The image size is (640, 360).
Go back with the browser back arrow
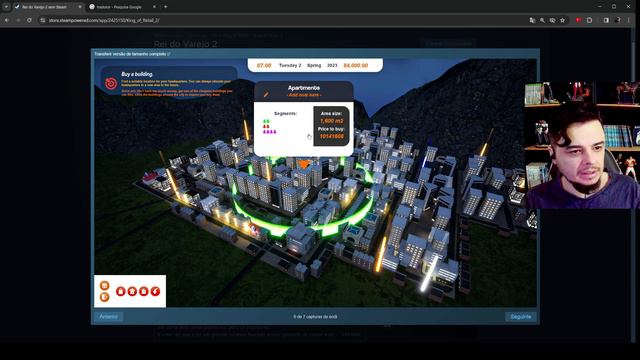7,20
